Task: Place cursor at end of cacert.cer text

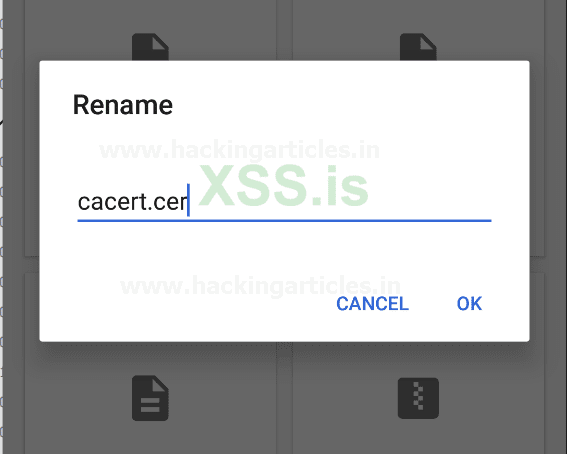Action: [188, 202]
